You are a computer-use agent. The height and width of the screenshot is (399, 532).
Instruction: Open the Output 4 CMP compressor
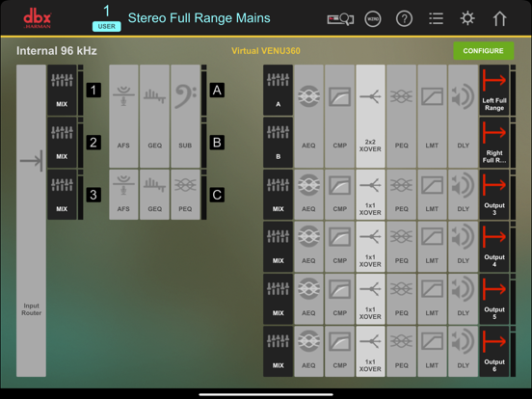coord(339,247)
